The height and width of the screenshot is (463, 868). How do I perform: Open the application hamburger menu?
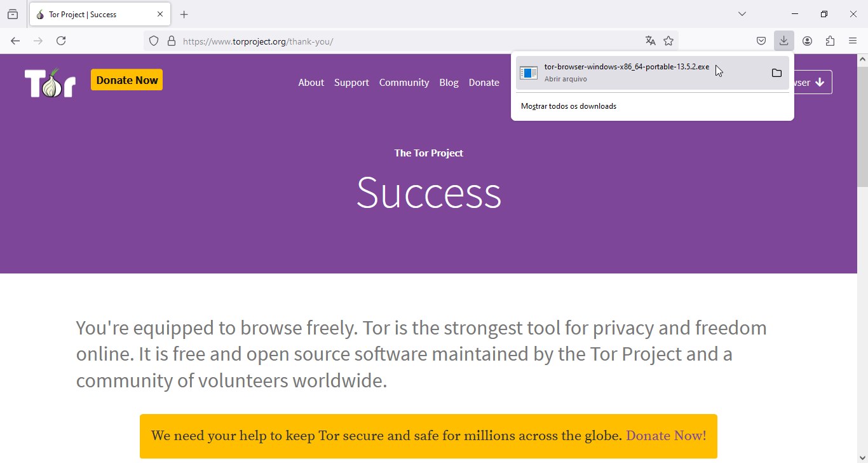point(853,41)
